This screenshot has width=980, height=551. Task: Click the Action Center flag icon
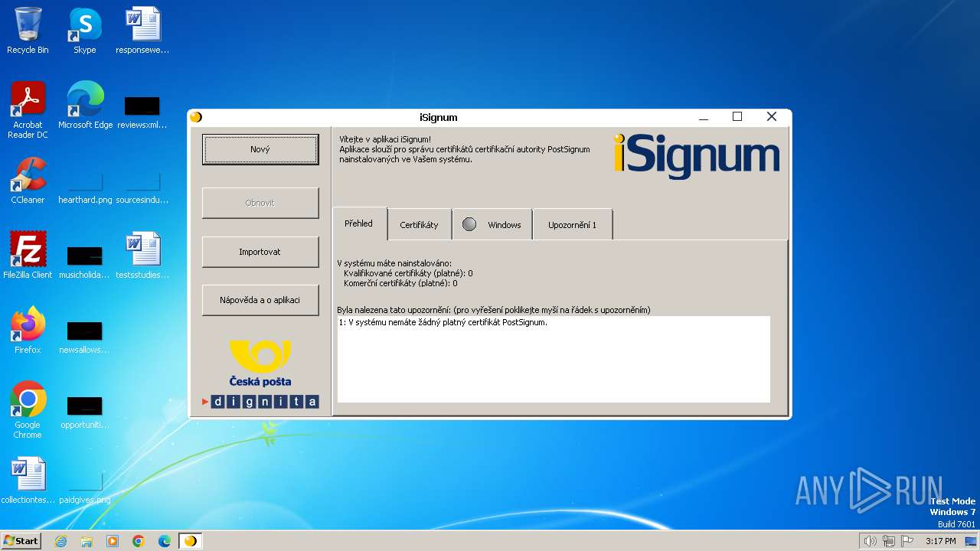coord(907,541)
